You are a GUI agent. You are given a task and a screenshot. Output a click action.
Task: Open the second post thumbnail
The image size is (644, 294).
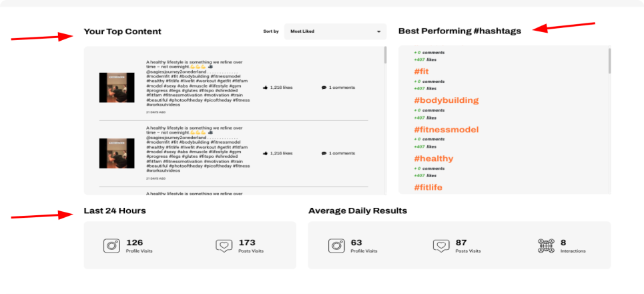pos(117,153)
